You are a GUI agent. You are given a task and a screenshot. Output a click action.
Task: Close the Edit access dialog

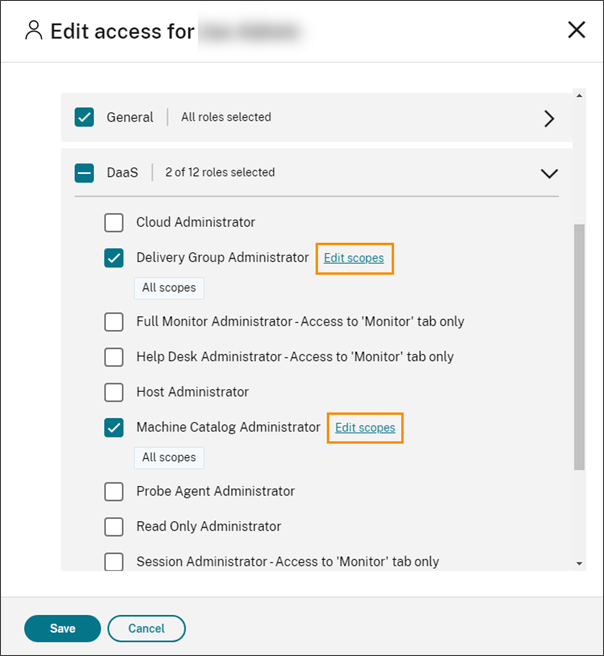[x=576, y=30]
